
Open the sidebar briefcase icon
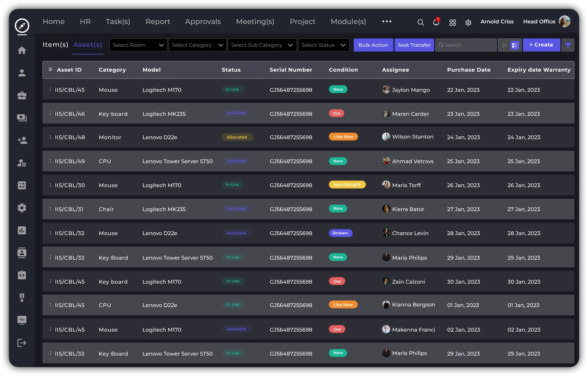click(22, 95)
